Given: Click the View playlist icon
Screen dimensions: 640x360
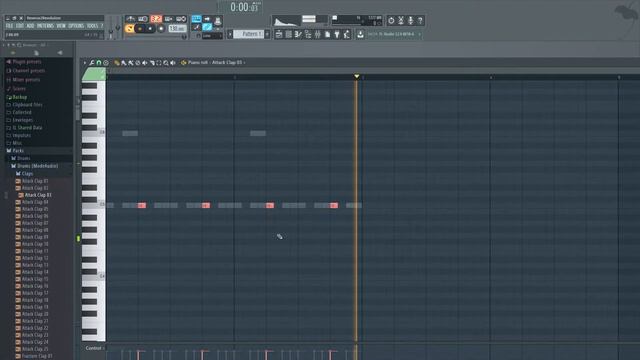Looking at the screenshot, I should 278,34.
